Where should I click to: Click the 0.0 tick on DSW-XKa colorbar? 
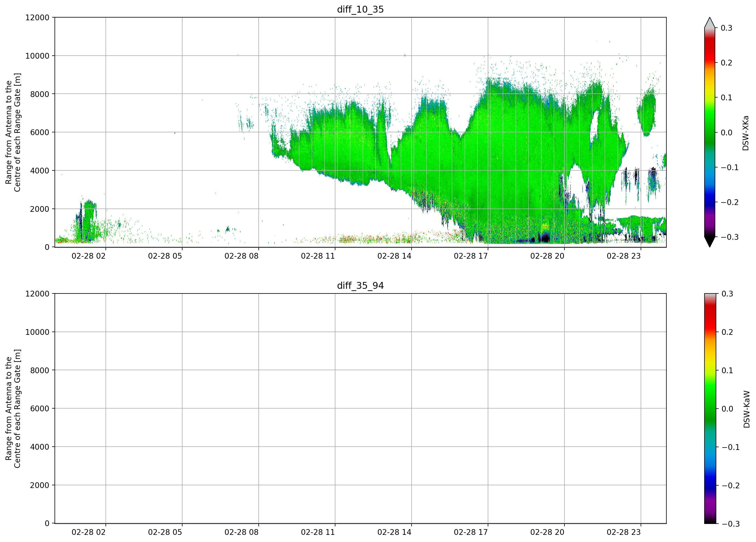click(x=727, y=133)
